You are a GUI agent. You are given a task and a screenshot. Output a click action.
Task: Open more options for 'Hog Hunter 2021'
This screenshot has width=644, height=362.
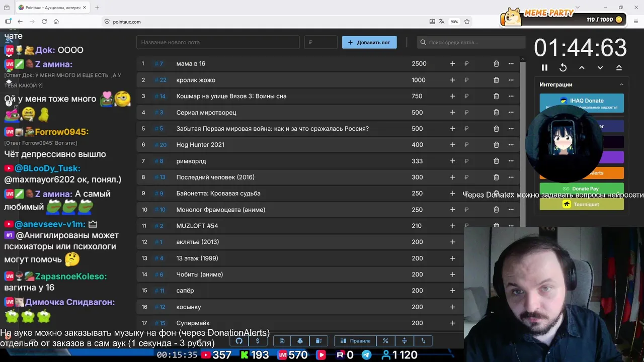pyautogui.click(x=511, y=145)
